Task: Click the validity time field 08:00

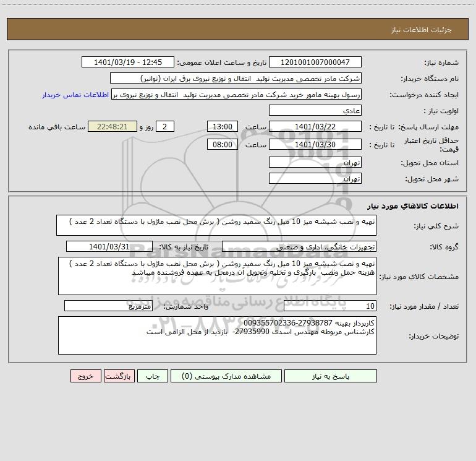Action: point(222,144)
